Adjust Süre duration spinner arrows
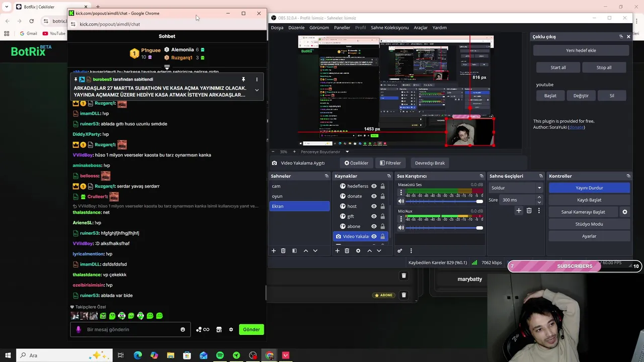 pos(539,200)
